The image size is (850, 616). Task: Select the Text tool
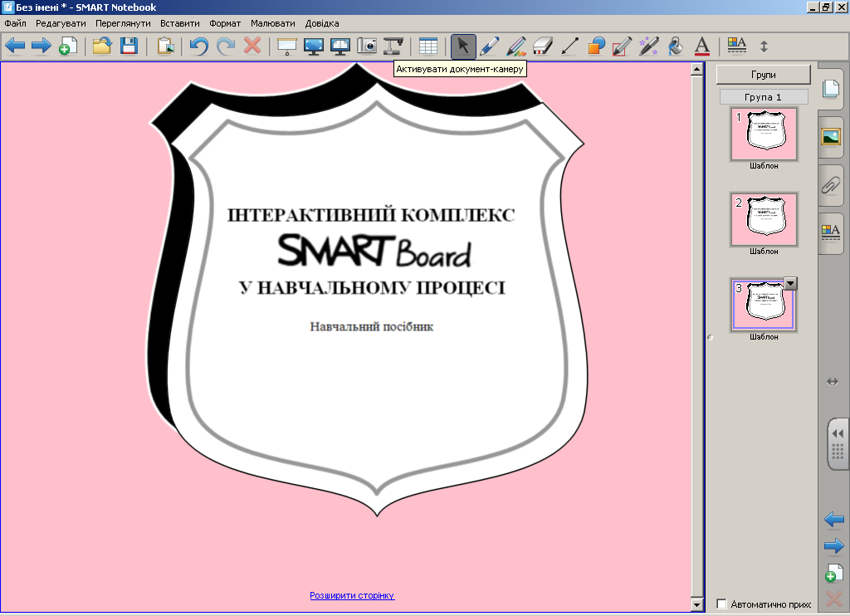(x=702, y=46)
